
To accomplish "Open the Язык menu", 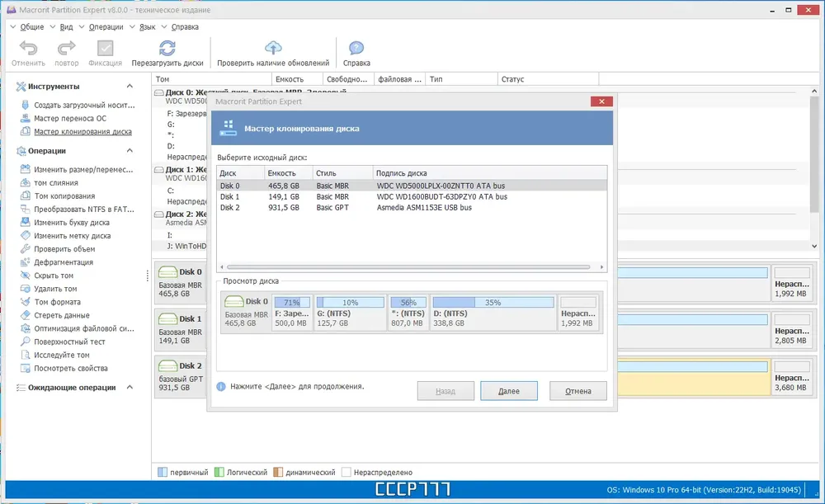I will click(x=147, y=27).
